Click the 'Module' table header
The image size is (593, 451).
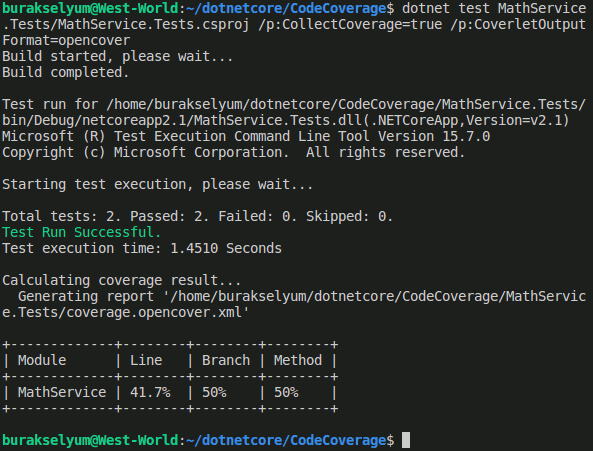click(42, 360)
